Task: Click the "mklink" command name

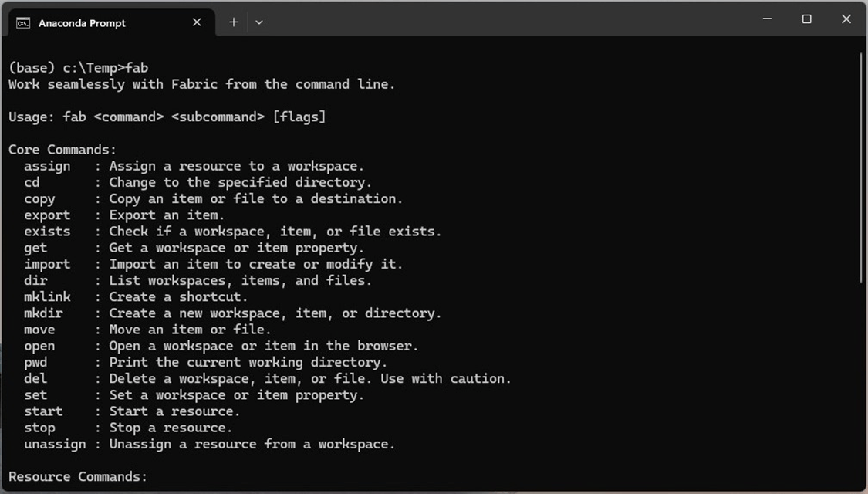Action: 47,297
